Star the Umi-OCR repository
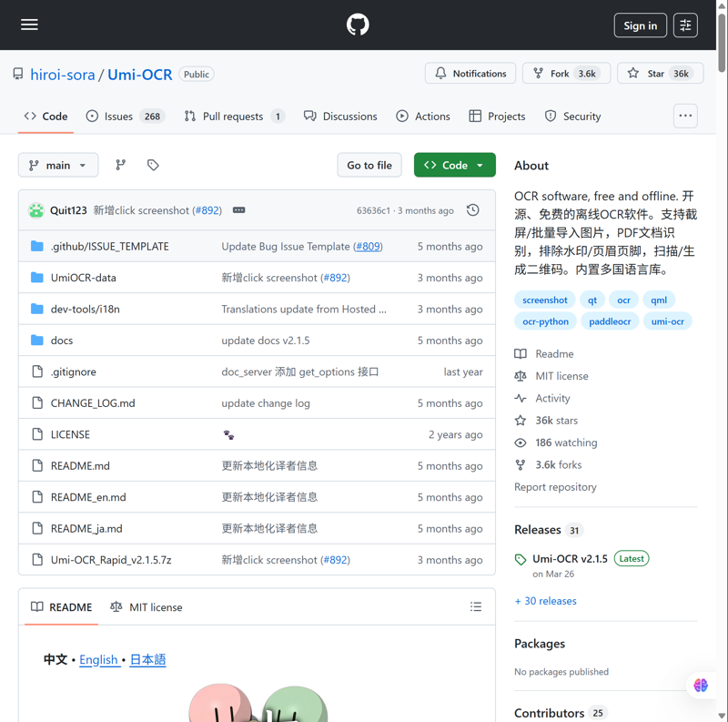The height and width of the screenshot is (722, 728). pos(661,74)
